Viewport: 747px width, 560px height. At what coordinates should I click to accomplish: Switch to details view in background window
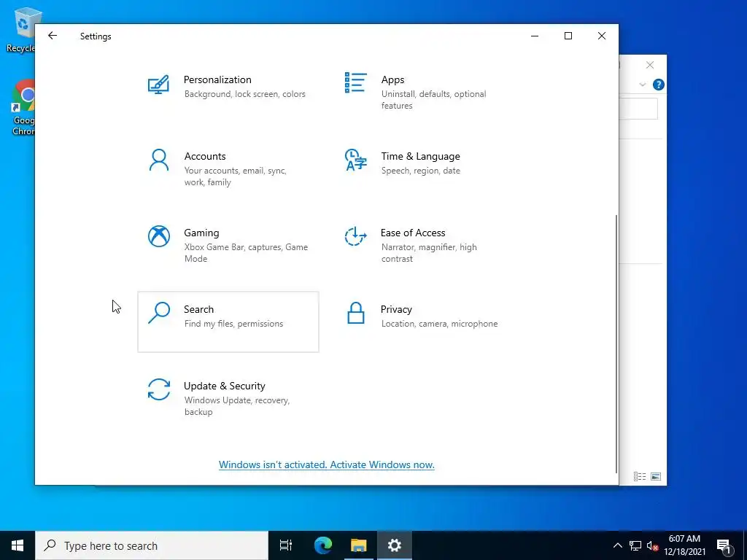click(639, 476)
